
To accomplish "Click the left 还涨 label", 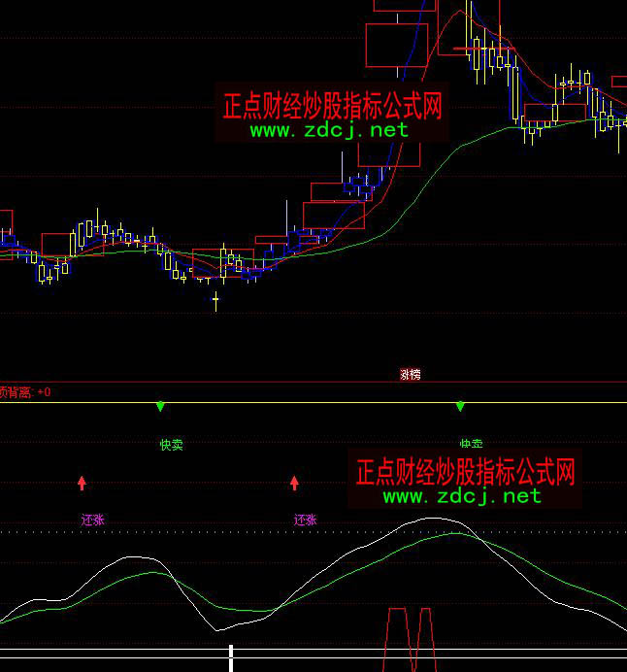I will click(x=92, y=520).
